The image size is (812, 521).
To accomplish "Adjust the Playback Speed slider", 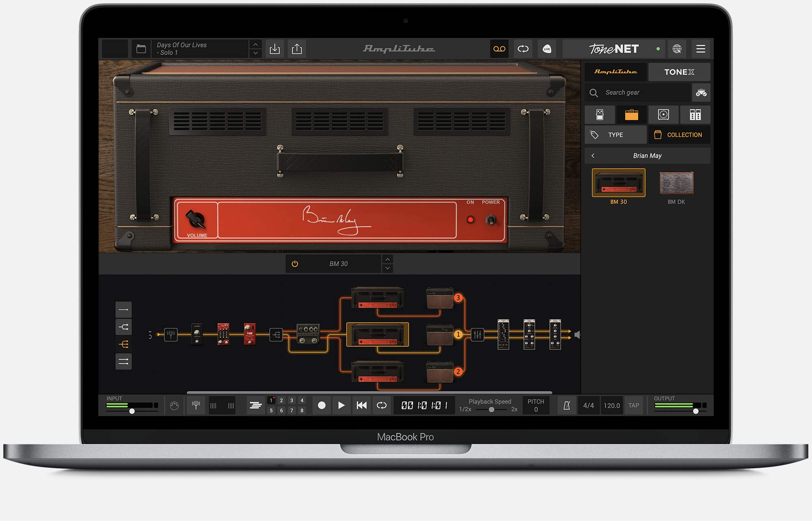I will pos(491,410).
